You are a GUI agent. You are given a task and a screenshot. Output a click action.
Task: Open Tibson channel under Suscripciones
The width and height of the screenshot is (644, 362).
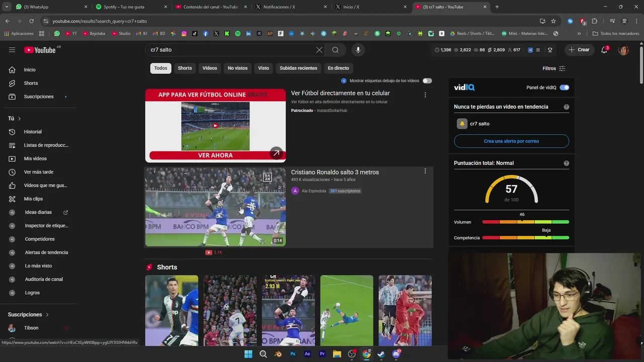(31, 328)
